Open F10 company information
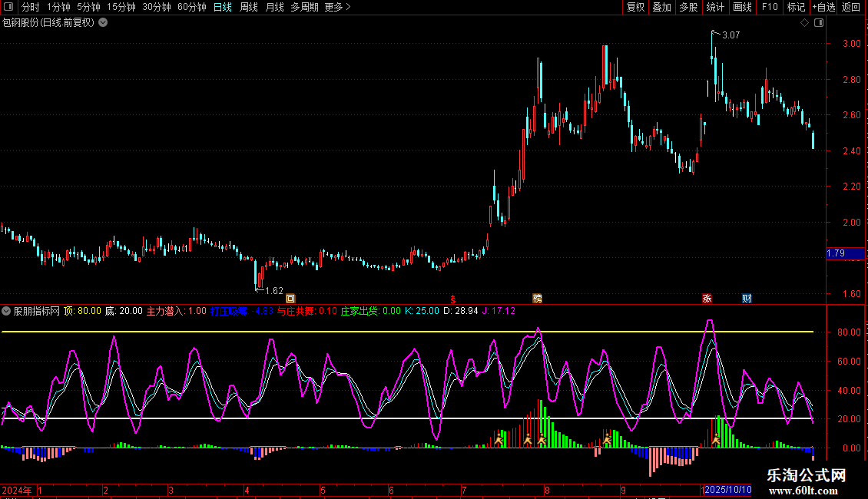 [x=770, y=7]
